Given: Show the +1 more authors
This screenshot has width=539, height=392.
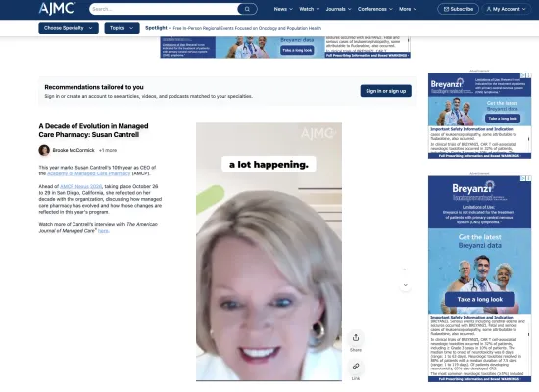Looking at the screenshot, I should [x=108, y=150].
